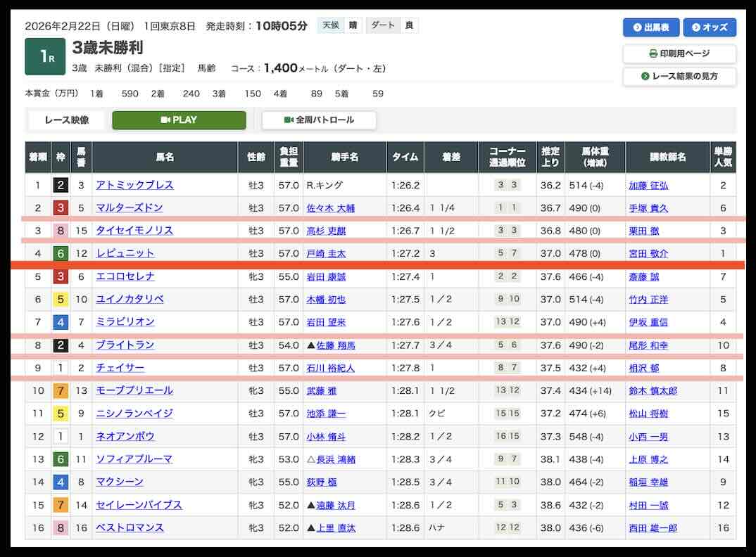
Task: Open horse アトミックブレス profile
Action: point(134,186)
